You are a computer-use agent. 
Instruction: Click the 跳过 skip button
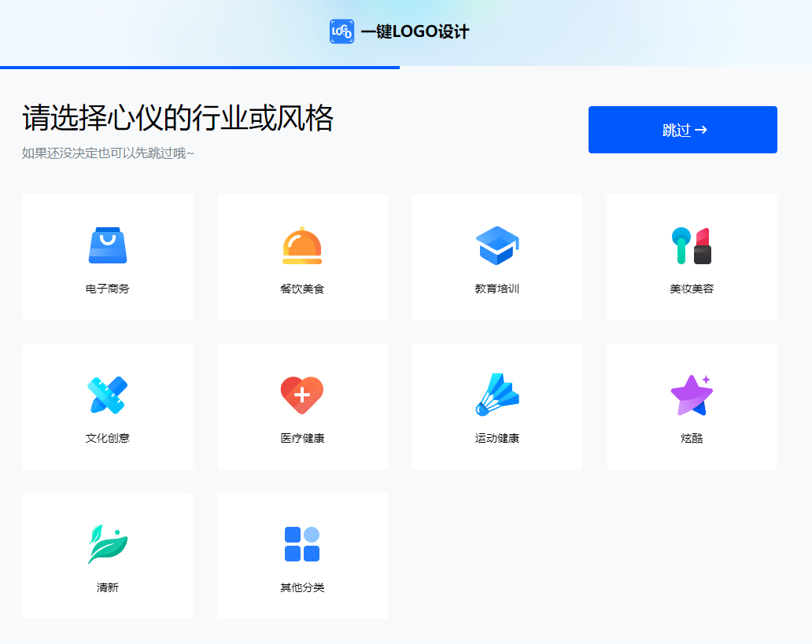click(682, 130)
